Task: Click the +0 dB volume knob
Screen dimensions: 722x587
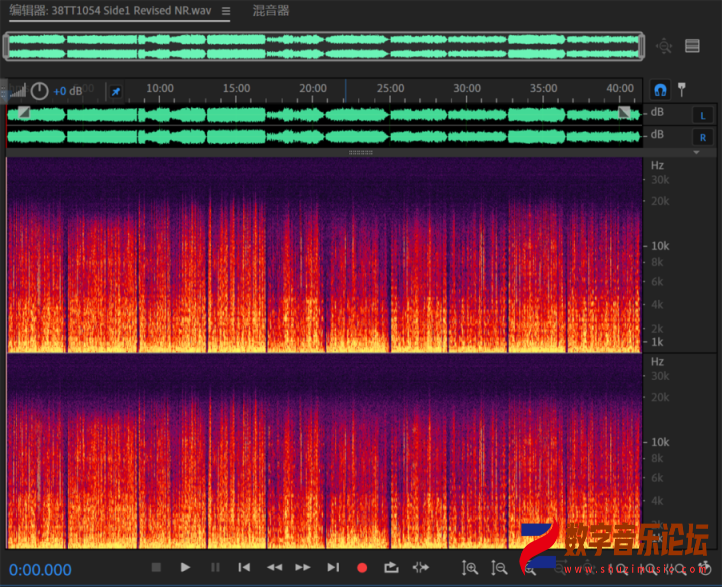Action: [x=39, y=91]
